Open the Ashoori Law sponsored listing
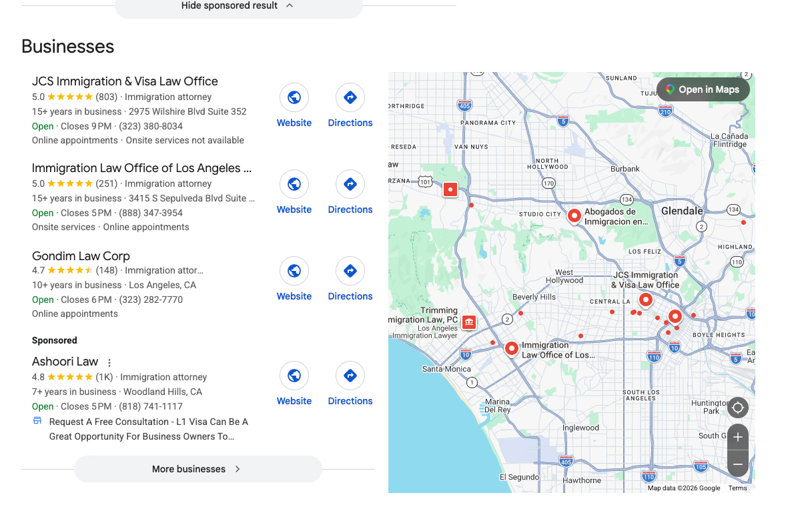The width and height of the screenshot is (812, 505). 65,362
